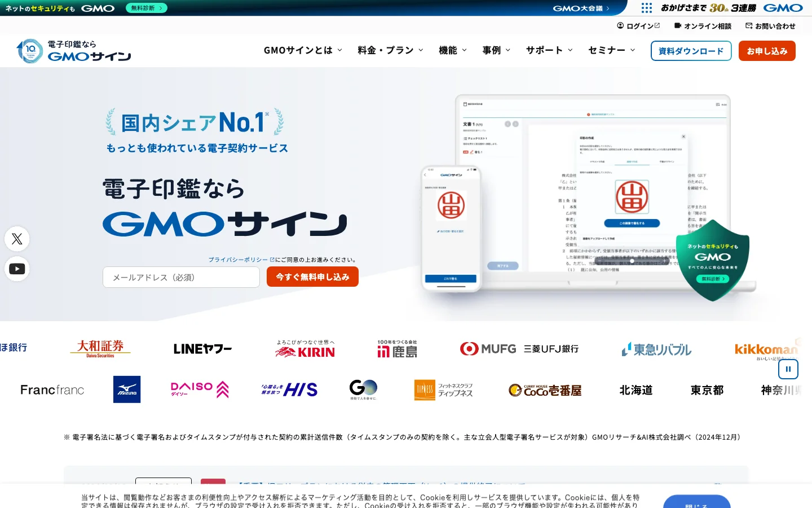Open the 事例 menu item
This screenshot has height=508, width=812.
[x=496, y=50]
